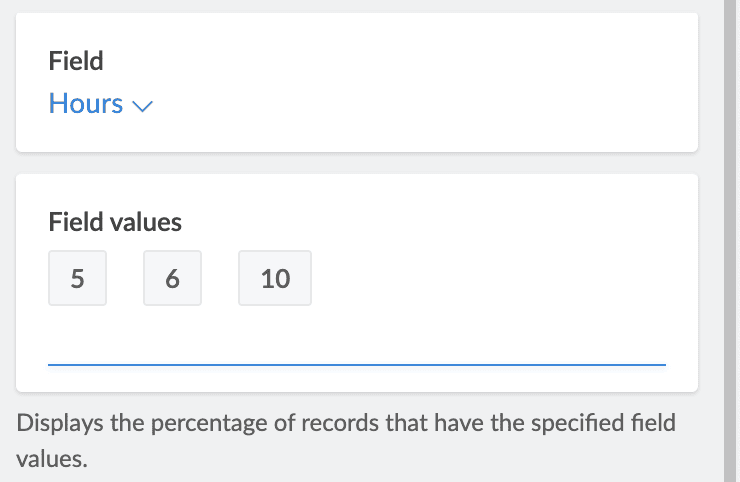Select the field value chip 10

[275, 278]
